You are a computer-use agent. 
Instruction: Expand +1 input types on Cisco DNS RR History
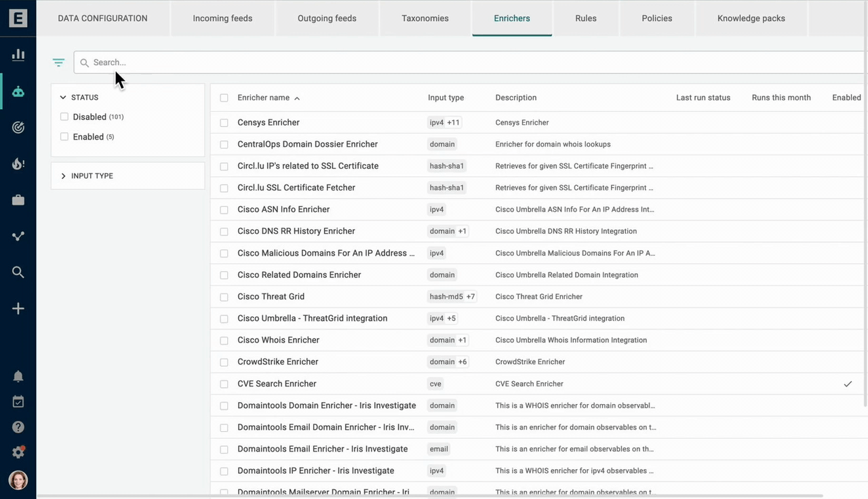pos(462,231)
